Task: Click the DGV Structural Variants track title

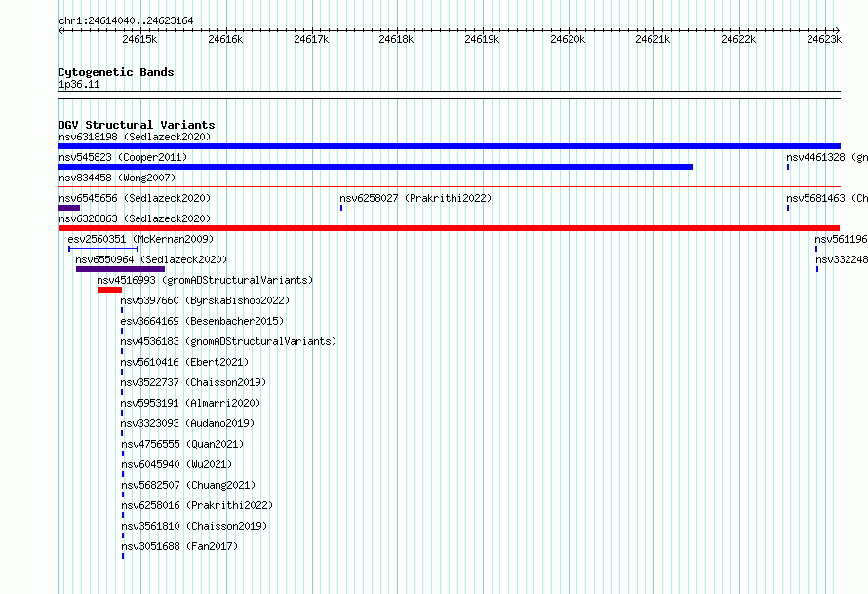Action: (137, 125)
